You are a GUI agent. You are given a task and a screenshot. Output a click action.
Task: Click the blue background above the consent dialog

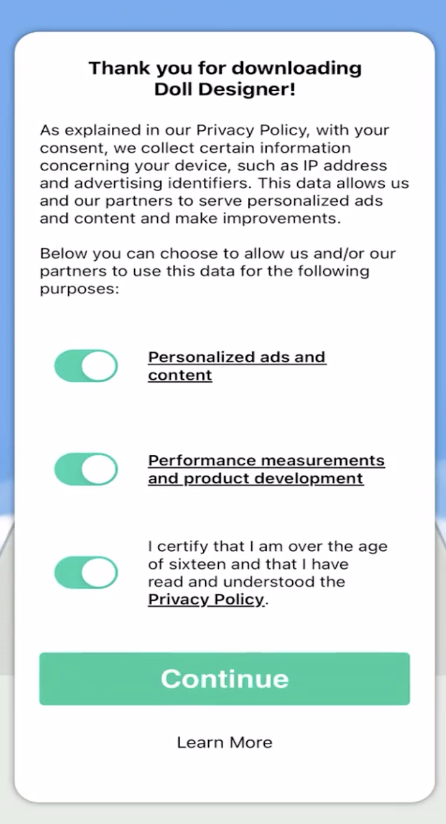click(x=223, y=15)
